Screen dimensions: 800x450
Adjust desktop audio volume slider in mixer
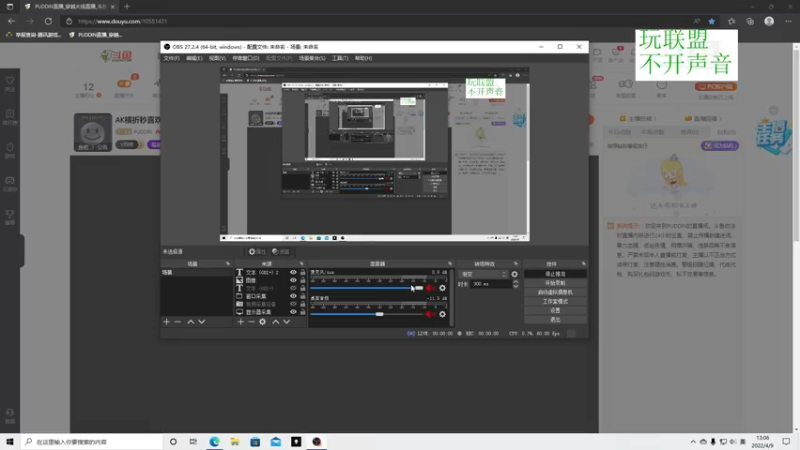pos(367,314)
